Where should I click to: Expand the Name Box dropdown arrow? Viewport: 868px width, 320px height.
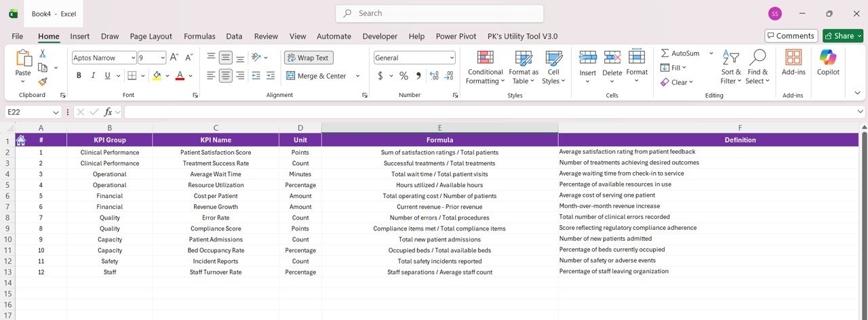(56, 112)
